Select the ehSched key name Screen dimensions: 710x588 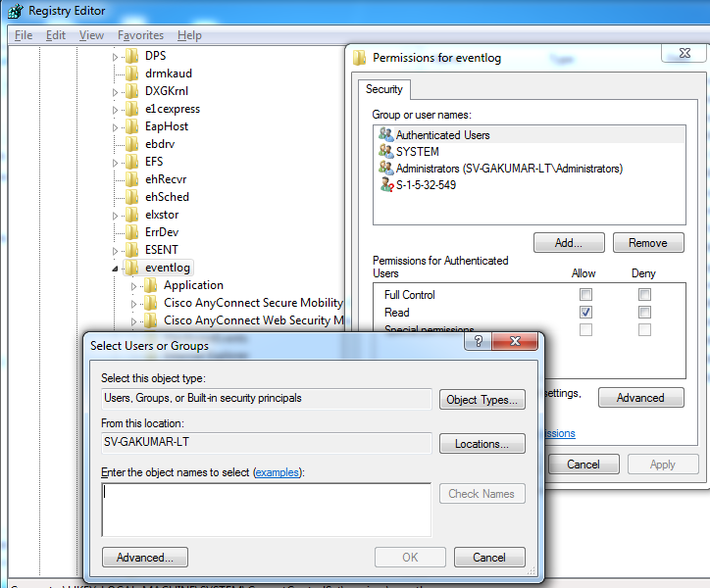click(x=167, y=197)
